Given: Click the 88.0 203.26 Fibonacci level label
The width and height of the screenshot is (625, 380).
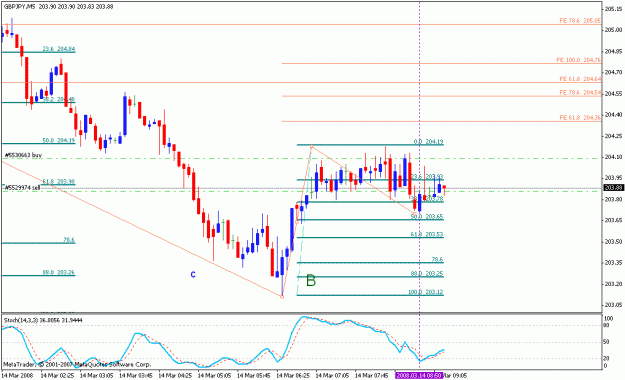Looking at the screenshot, I should click(x=59, y=273).
